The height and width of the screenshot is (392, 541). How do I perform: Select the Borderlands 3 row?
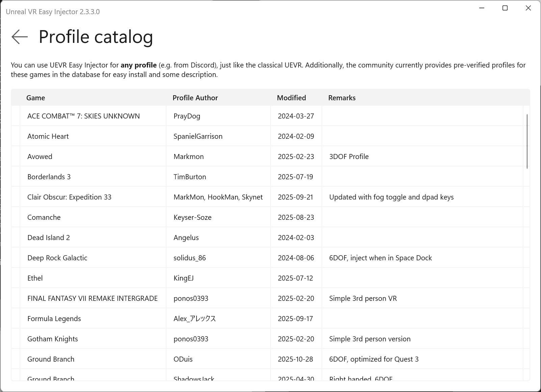tap(135, 177)
